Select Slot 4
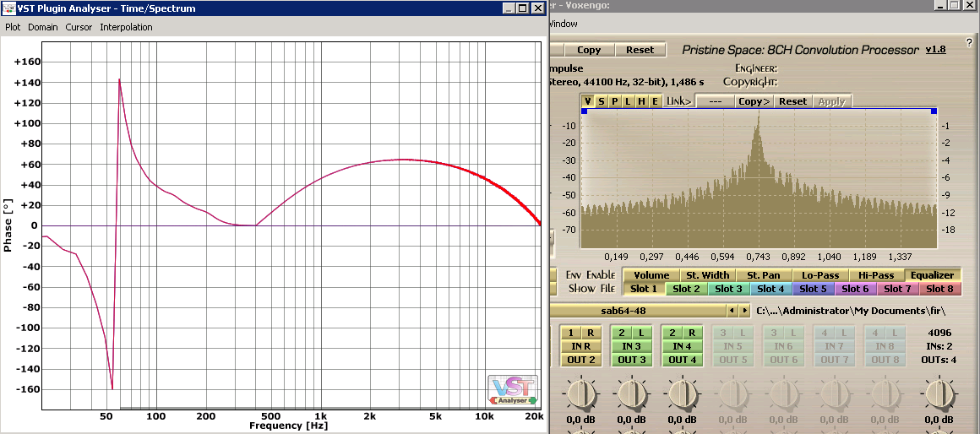 [770, 289]
